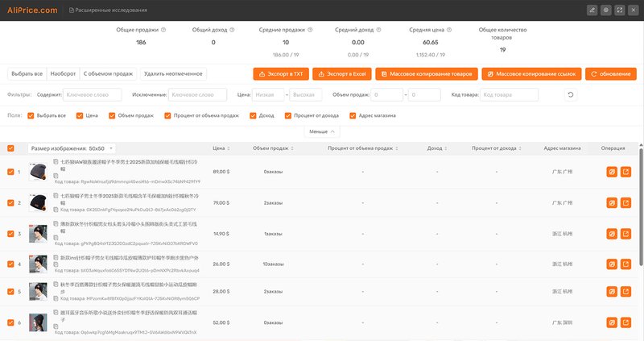The image size is (644, 341).
Task: Click Выбрать все selection button
Action: [27, 73]
